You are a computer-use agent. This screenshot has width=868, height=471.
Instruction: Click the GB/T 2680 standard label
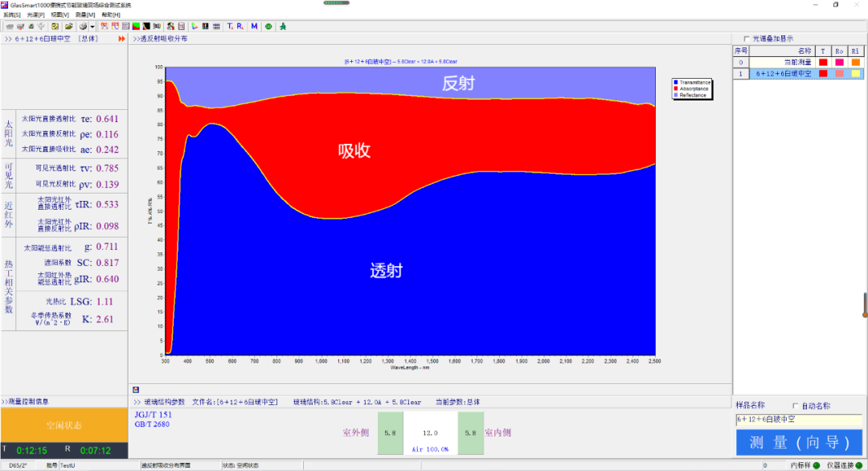[152, 424]
